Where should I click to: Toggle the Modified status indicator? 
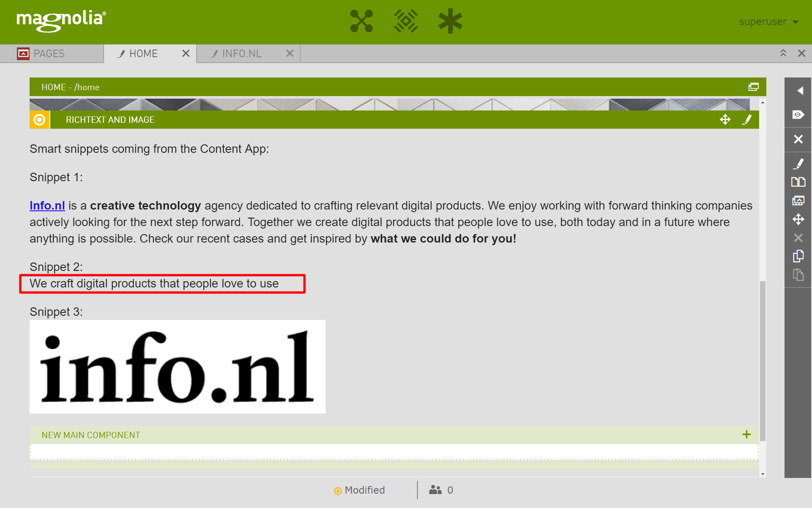[358, 491]
